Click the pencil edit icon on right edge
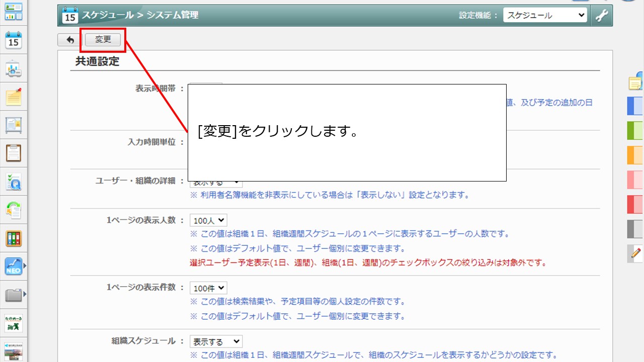Viewport: 644px width, 362px height. click(x=635, y=253)
